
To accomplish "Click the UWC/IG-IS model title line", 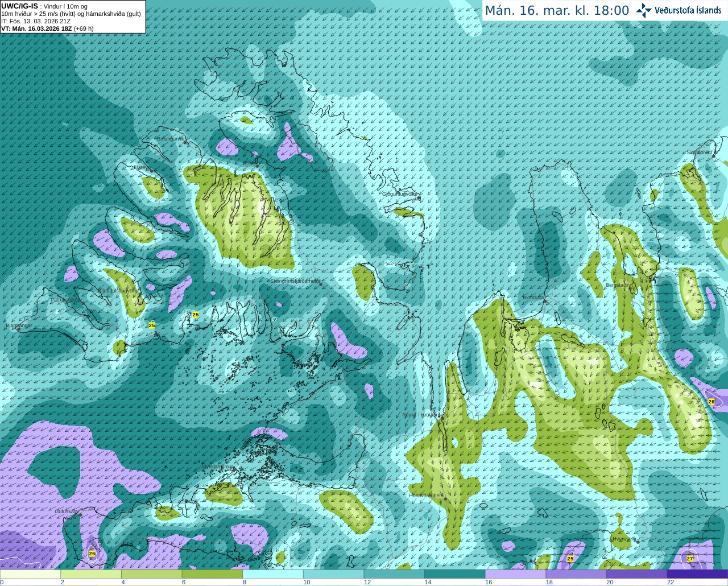I will tap(44, 6).
